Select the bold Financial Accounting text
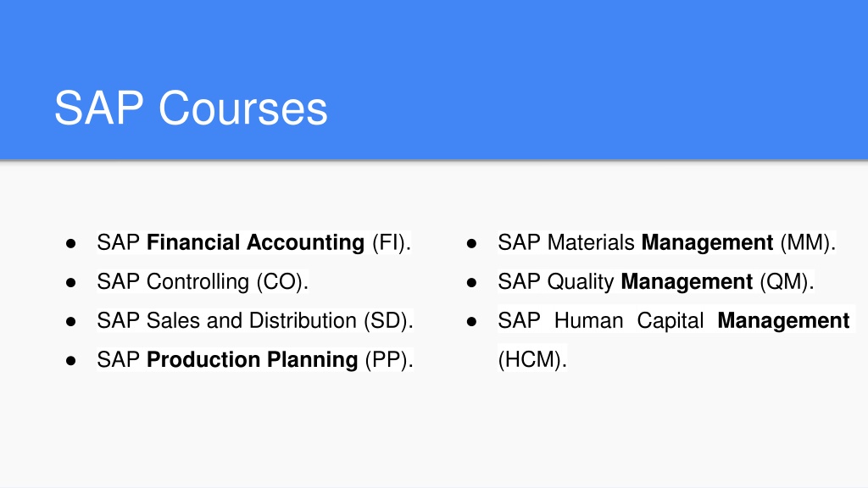 (256, 243)
